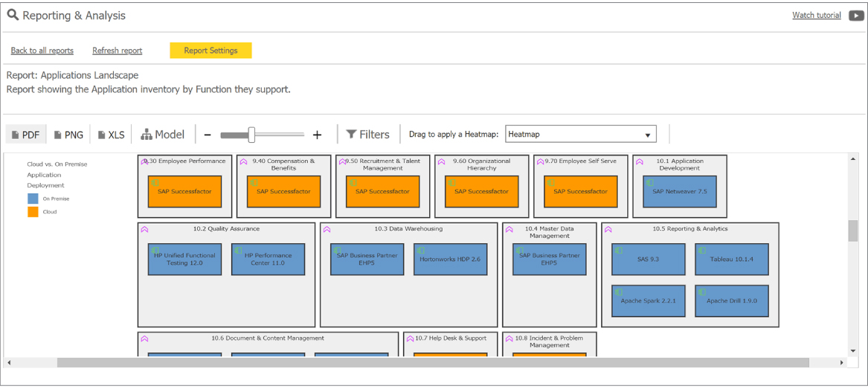Go back to all reports

42,51
